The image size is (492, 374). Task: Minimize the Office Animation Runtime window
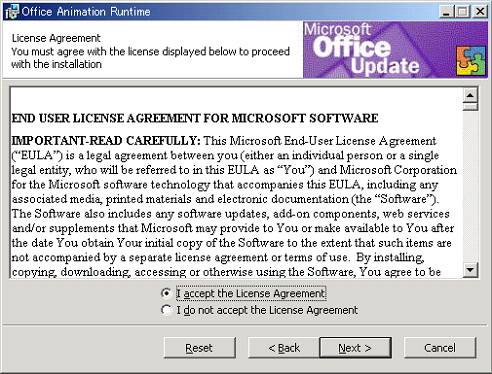pyautogui.click(x=446, y=12)
